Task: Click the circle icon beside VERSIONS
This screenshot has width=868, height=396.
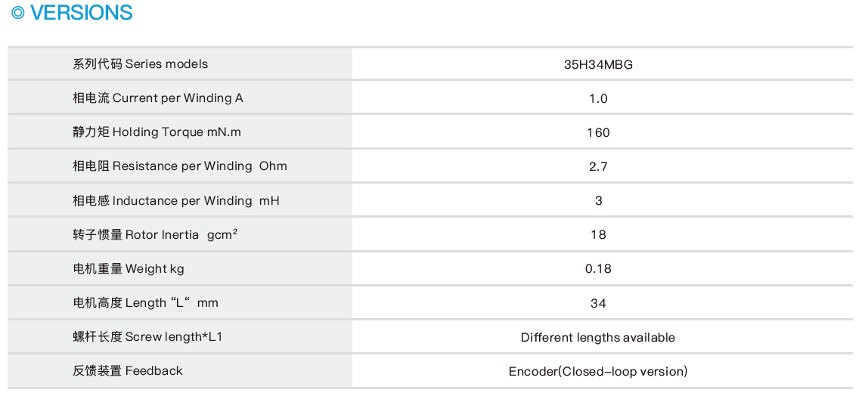Action: [x=18, y=13]
